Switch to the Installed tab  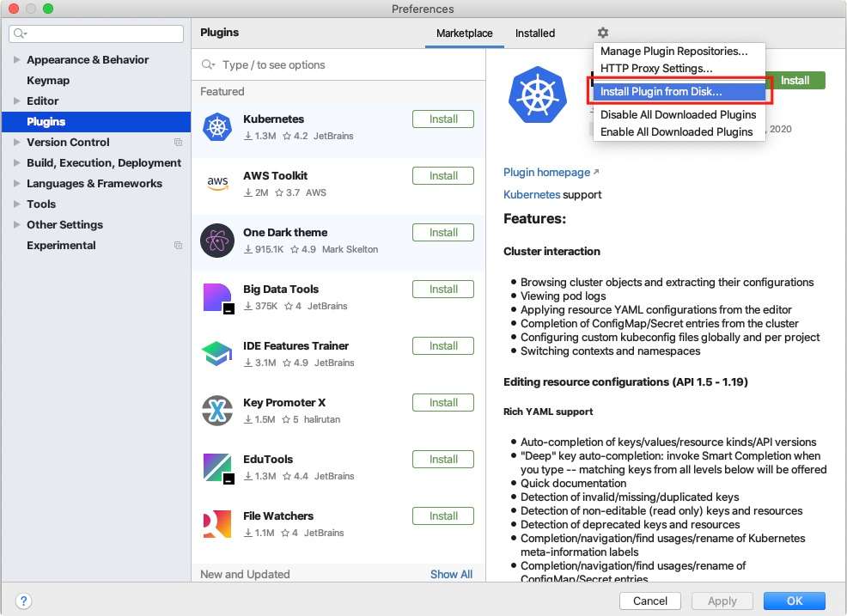(535, 34)
